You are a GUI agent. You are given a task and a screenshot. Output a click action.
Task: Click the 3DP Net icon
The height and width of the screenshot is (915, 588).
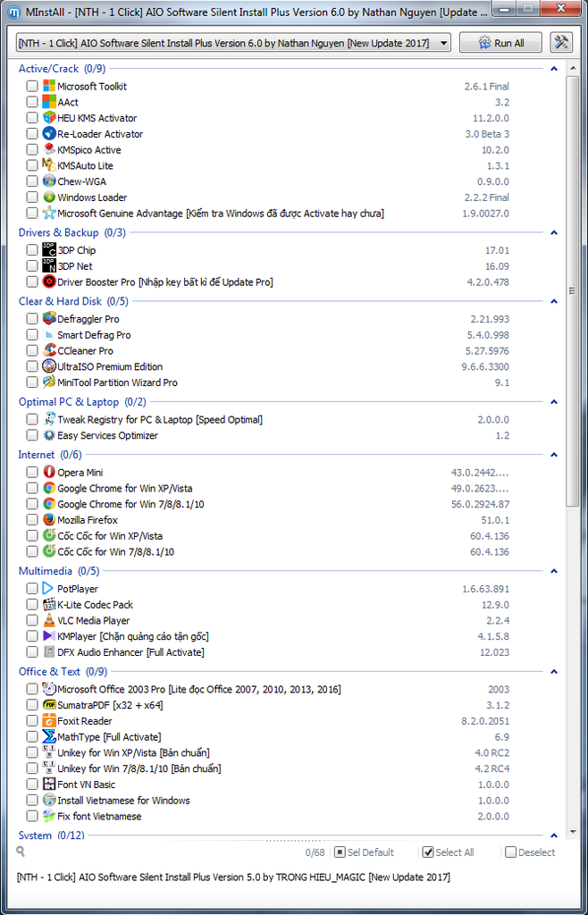pyautogui.click(x=49, y=266)
